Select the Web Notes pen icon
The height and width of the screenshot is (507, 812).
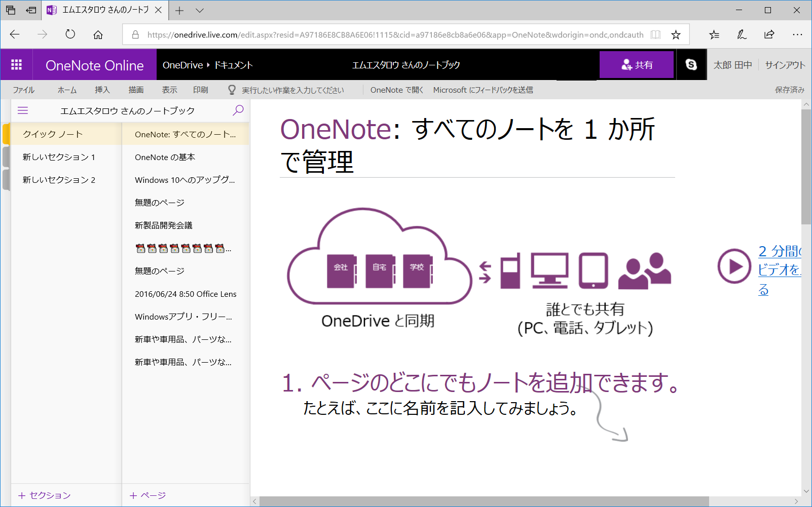741,34
